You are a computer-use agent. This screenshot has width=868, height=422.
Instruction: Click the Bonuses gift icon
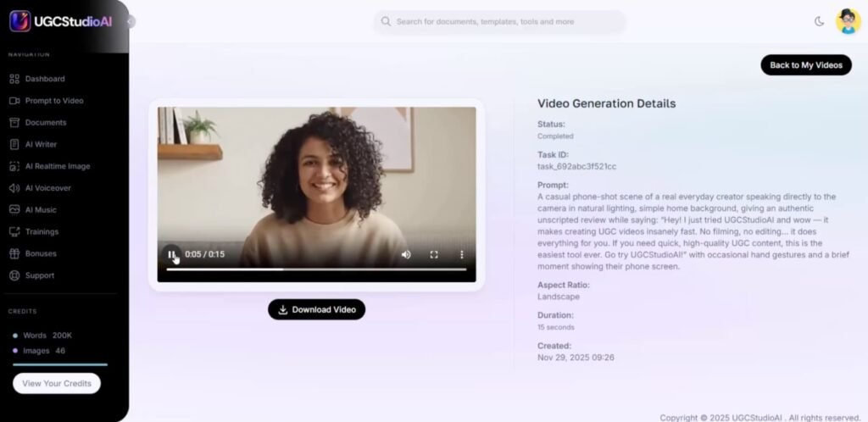[x=14, y=253]
